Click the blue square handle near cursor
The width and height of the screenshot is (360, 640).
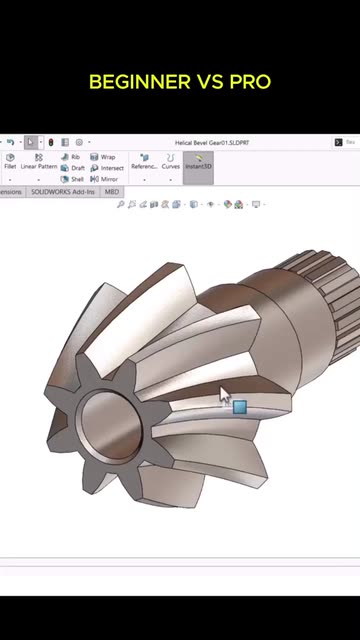240,407
